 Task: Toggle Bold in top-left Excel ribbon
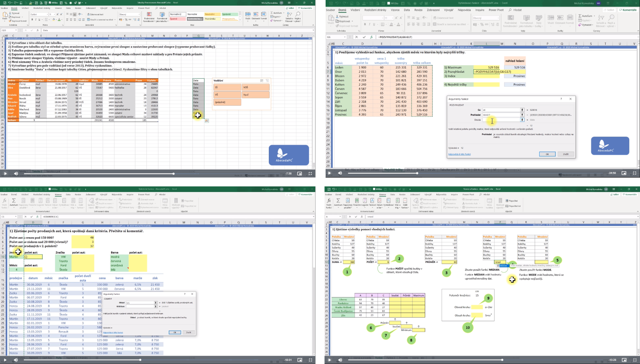coord(33,19)
